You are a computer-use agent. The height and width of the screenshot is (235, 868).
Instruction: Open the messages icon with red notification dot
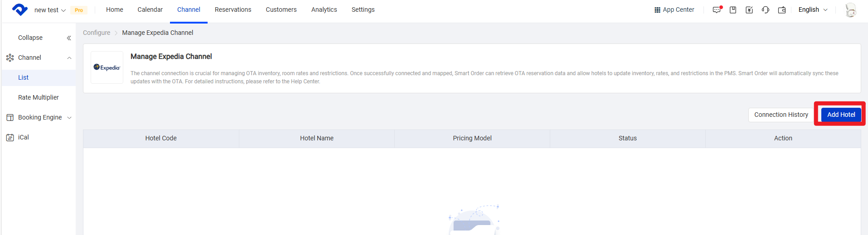tap(717, 10)
